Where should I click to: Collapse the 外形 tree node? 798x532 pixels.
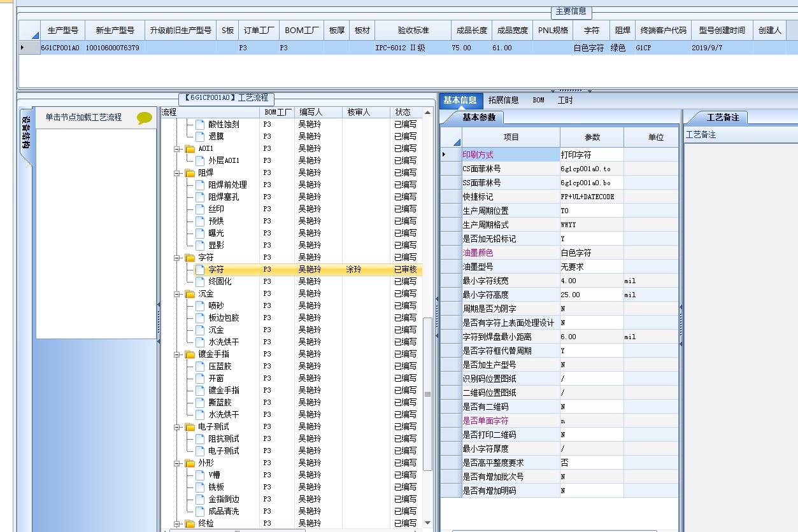[x=177, y=463]
